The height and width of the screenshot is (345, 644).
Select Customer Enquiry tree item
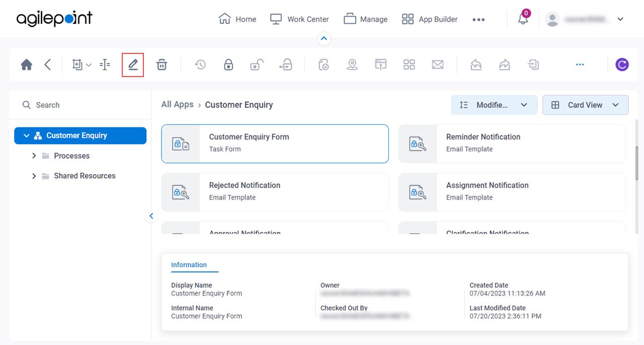80,135
